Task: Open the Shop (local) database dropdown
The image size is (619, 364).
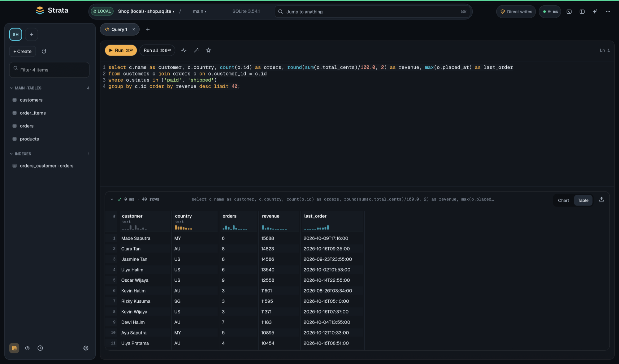Action: (x=146, y=11)
